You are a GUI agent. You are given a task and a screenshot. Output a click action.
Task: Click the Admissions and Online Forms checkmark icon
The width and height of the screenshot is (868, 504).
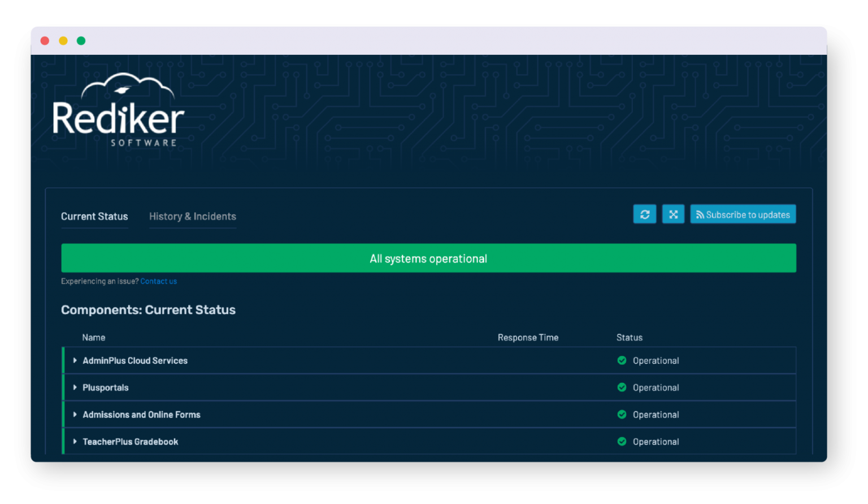622,415
